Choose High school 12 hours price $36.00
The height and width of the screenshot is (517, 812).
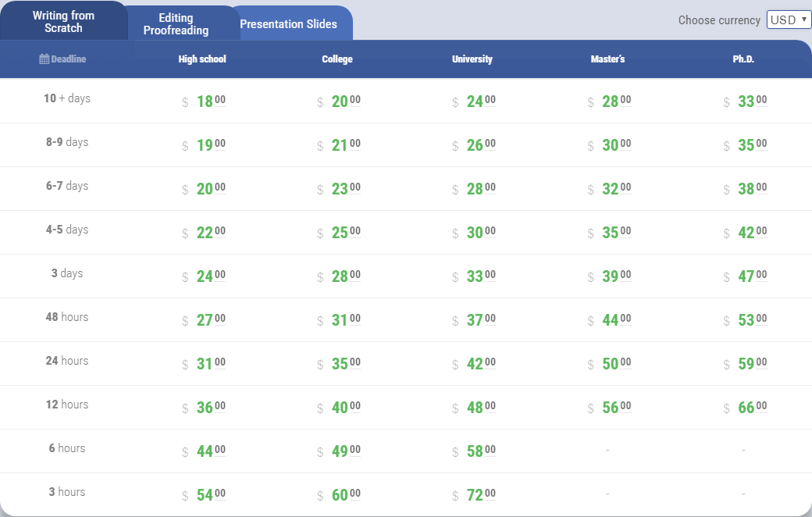tap(204, 407)
